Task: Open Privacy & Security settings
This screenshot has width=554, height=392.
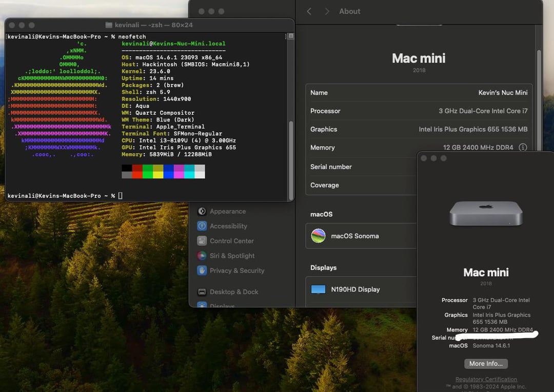Action: pos(202,271)
